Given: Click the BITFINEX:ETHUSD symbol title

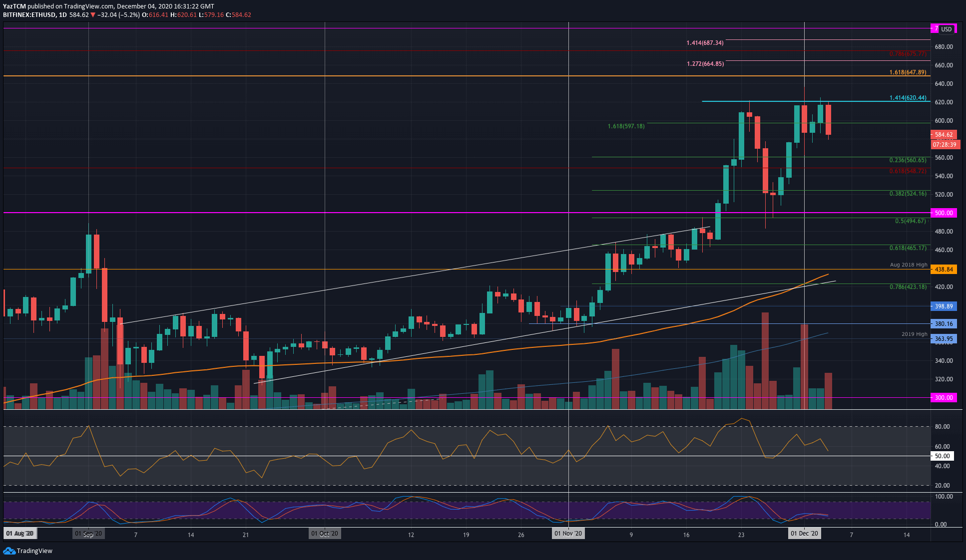Looking at the screenshot, I should tap(29, 15).
